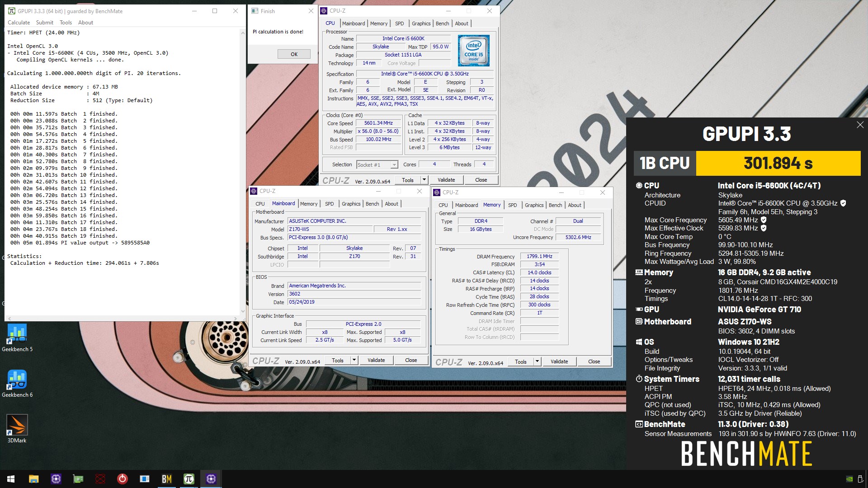The width and height of the screenshot is (868, 488).
Task: Switch to BenchMate via BM taskbar icon
Action: point(167,479)
